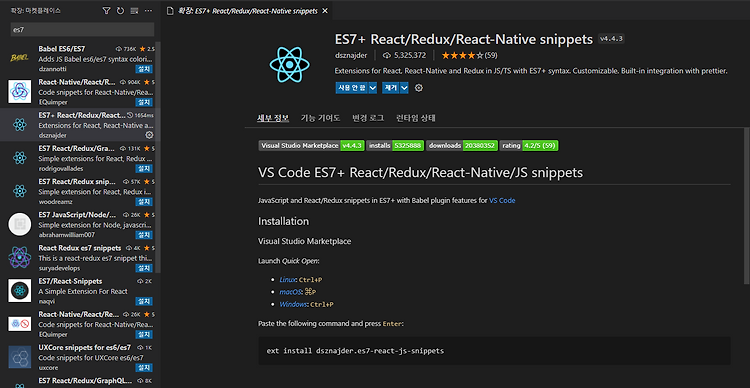Click publisher name dsznajder in header
The width and height of the screenshot is (750, 388).
point(352,55)
